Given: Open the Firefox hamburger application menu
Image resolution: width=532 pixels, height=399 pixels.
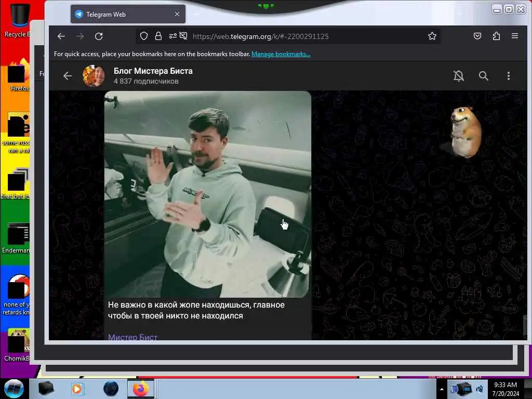Looking at the screenshot, I should (x=515, y=36).
